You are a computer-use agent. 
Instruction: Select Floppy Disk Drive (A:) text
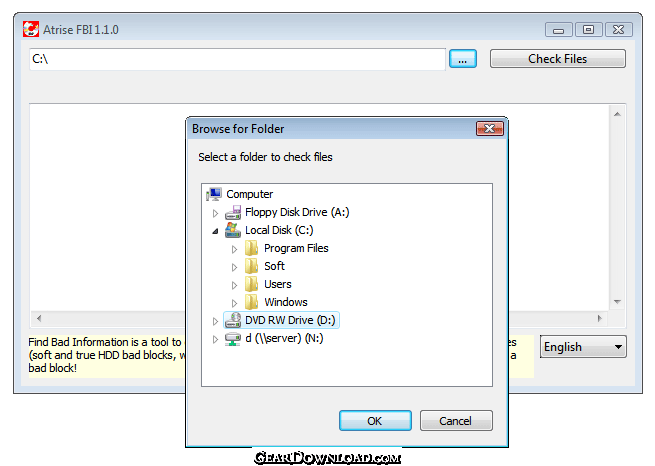(297, 212)
